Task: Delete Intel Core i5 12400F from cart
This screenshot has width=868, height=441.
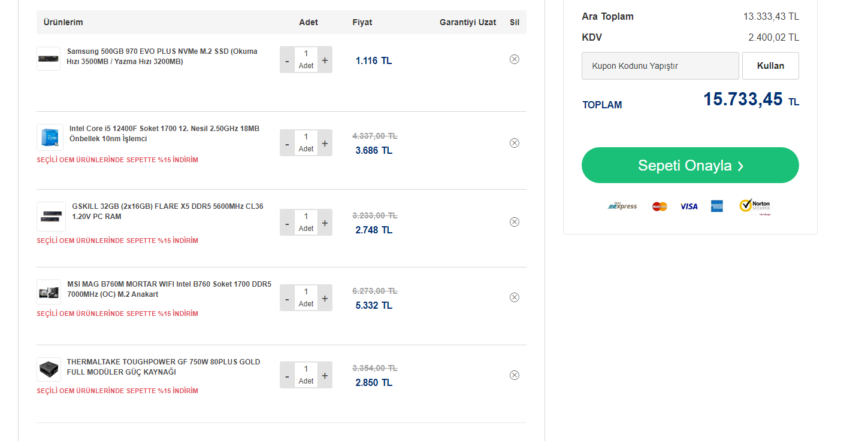Action: tap(514, 143)
